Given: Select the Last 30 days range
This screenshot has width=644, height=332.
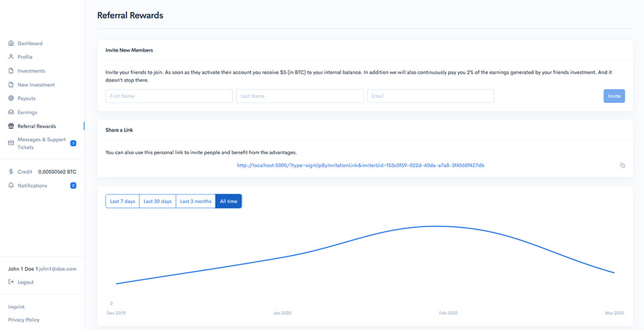Looking at the screenshot, I should 157,201.
